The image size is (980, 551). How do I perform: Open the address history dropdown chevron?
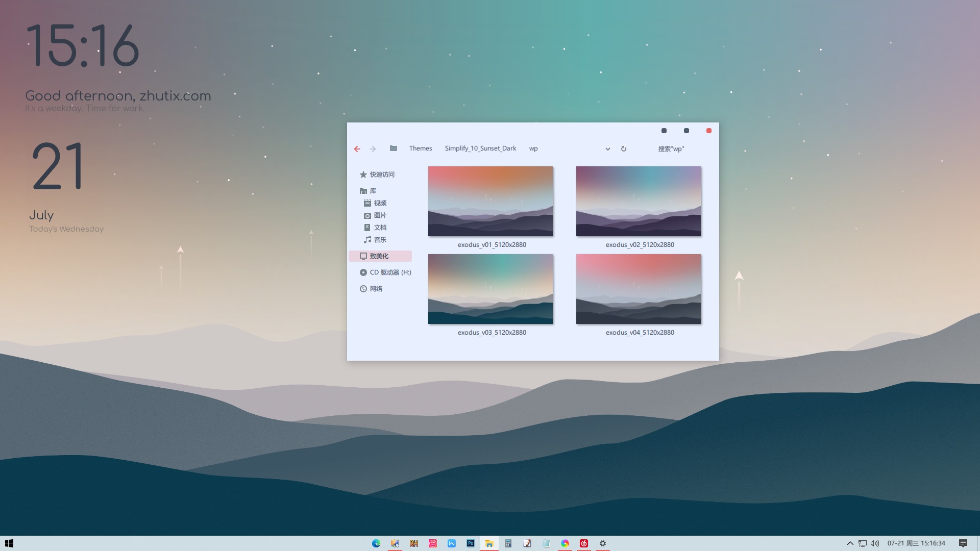tap(607, 149)
